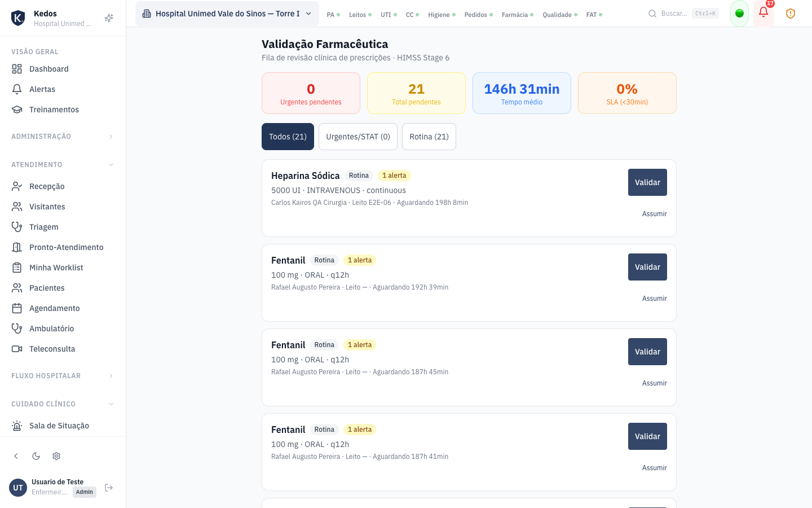Open notifications bell with 17 badge
The height and width of the screenshot is (508, 812).
(764, 13)
